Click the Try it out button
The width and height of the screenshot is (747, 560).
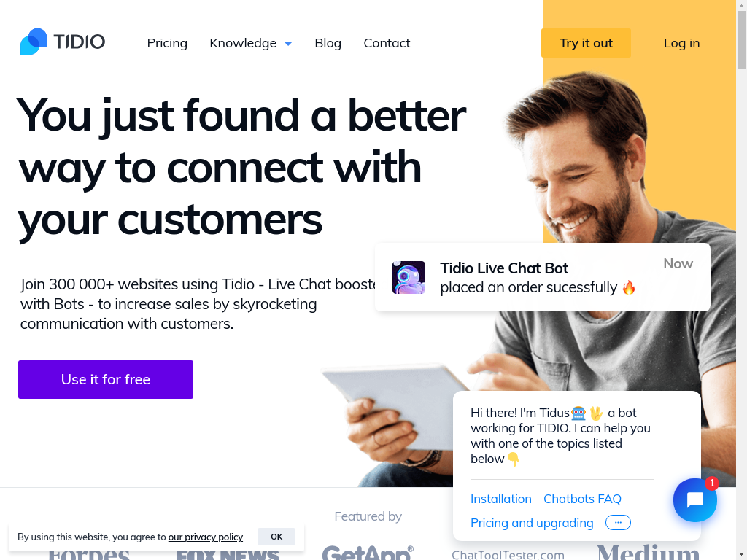pyautogui.click(x=586, y=43)
